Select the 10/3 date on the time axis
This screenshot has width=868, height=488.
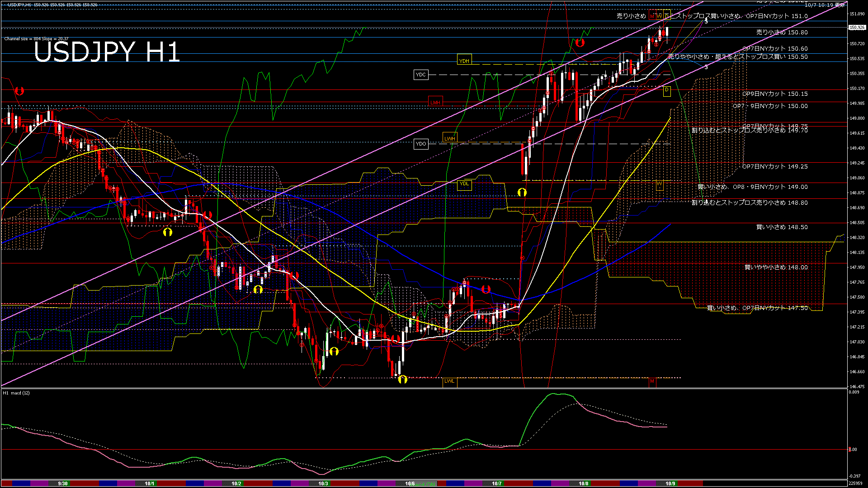tap(323, 483)
